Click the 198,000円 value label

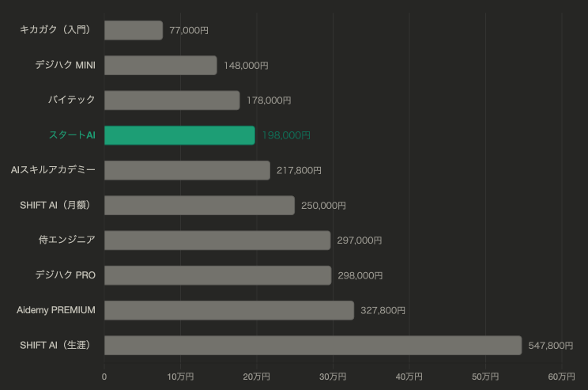click(286, 135)
